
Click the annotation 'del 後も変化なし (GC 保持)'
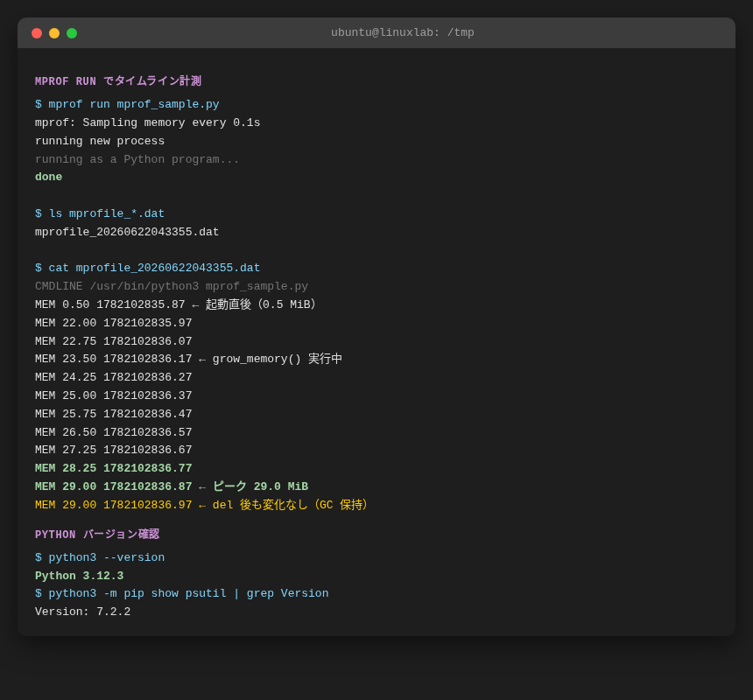pos(290,505)
